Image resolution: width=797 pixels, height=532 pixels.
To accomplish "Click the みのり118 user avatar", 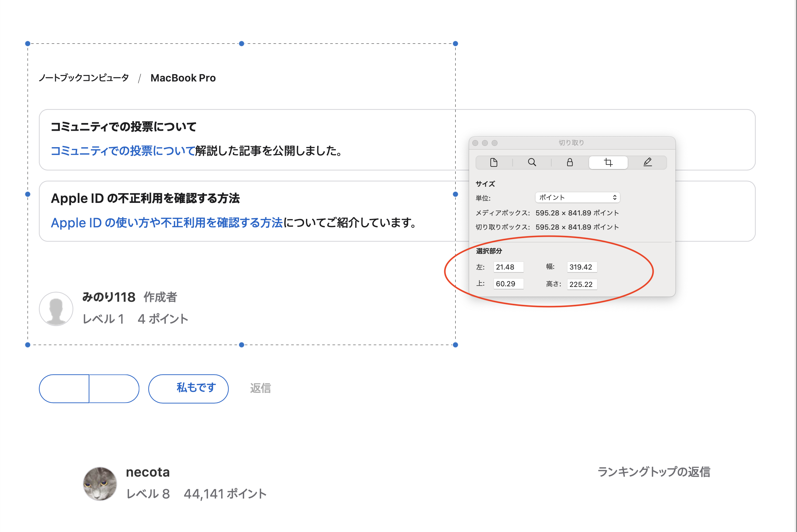I will pos(56,309).
